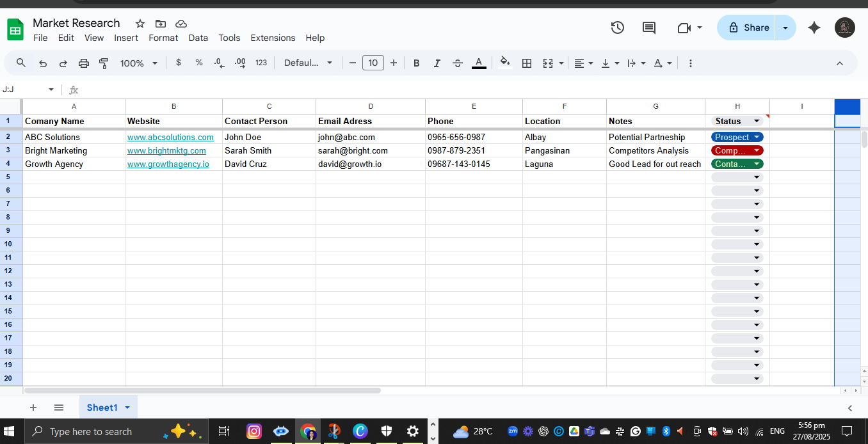
Task: Click the add sheet plus button
Action: coord(33,408)
